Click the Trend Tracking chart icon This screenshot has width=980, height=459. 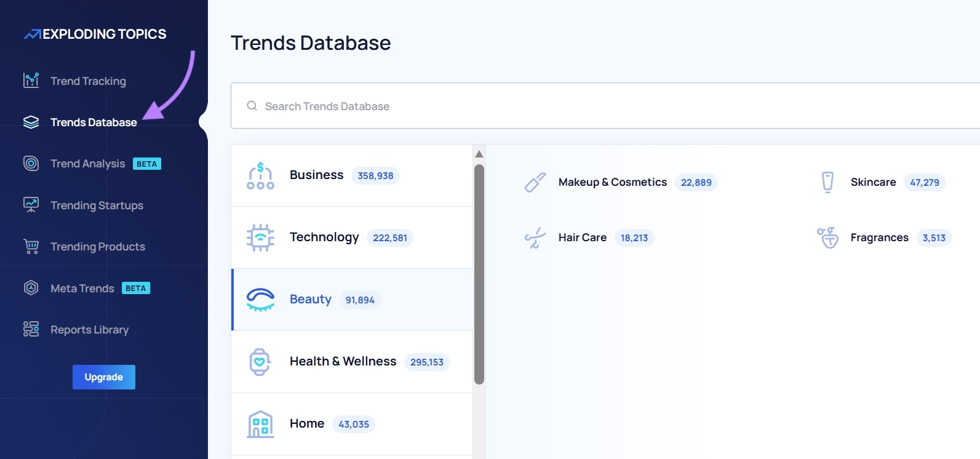(x=31, y=81)
